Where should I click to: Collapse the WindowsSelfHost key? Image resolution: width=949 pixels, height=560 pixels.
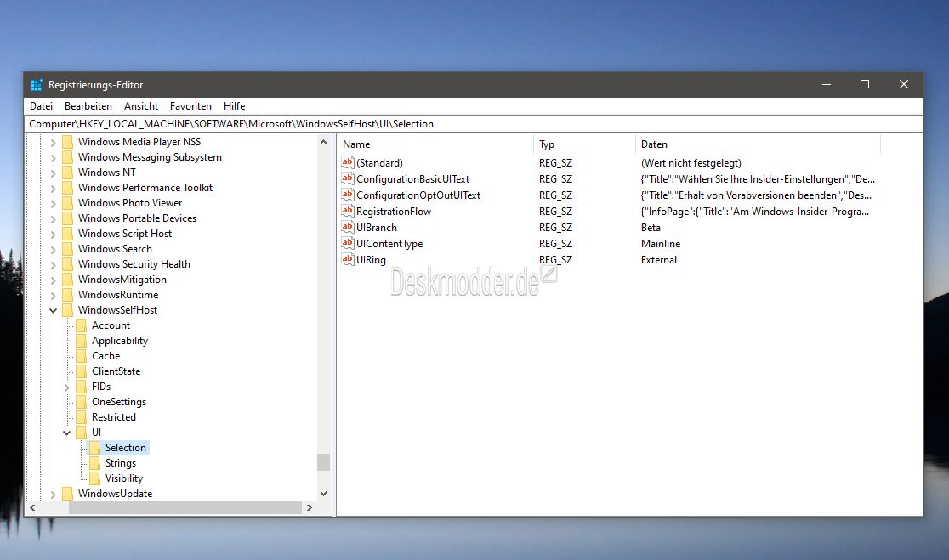pyautogui.click(x=54, y=310)
